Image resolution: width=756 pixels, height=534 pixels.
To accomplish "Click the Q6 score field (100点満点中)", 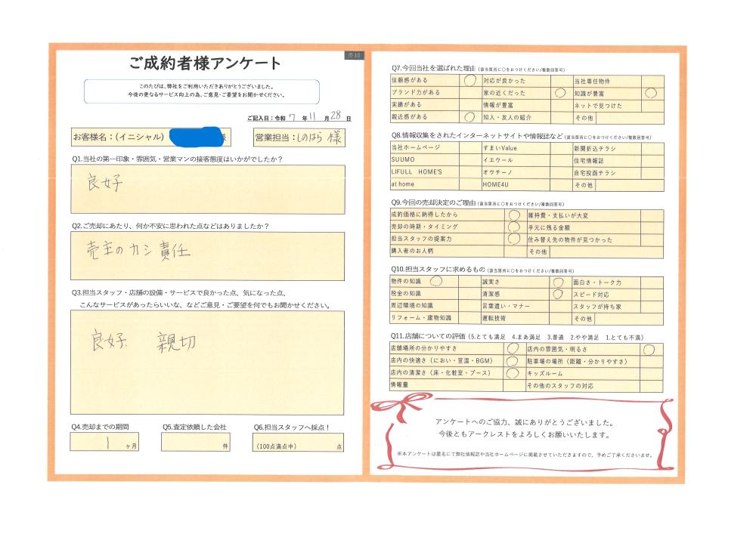I will 299,443.
